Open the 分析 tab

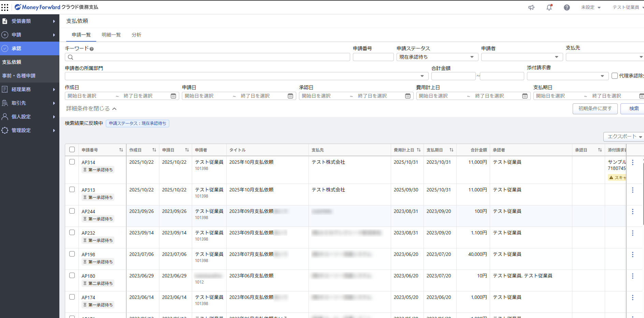coord(137,35)
